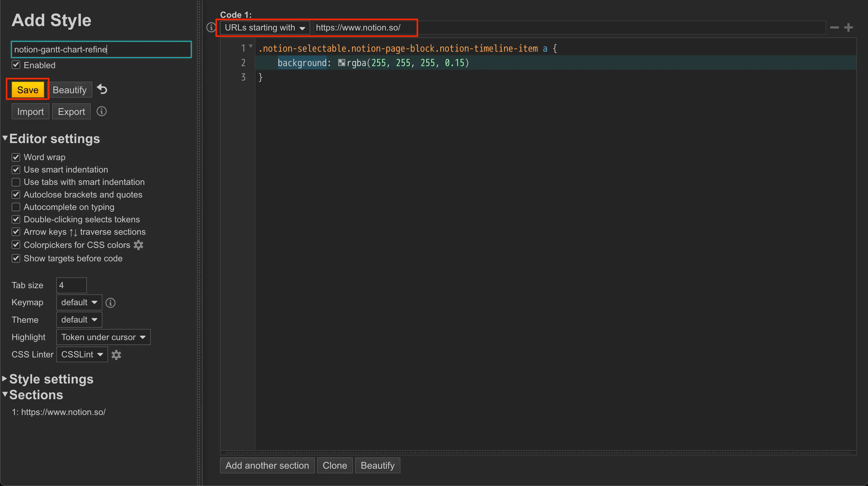
Task: Jump to section 1: https://www.notion.so/
Action: coord(59,412)
